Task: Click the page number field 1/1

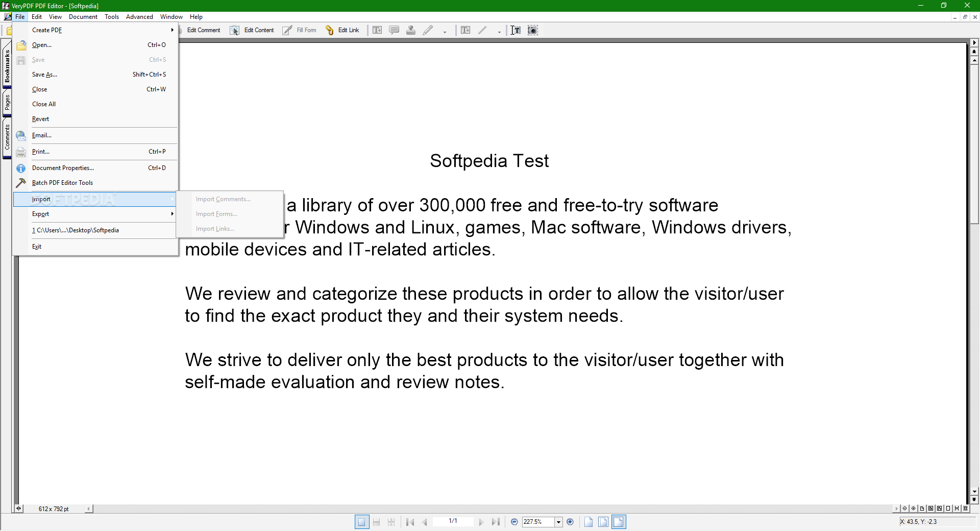Action: point(453,521)
